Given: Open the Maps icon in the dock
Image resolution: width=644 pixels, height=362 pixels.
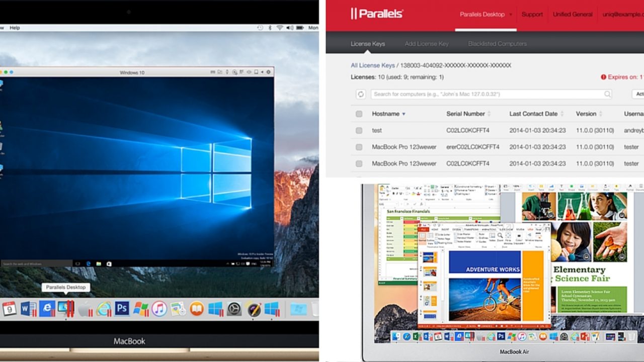Looking at the screenshot, I should click(178, 308).
